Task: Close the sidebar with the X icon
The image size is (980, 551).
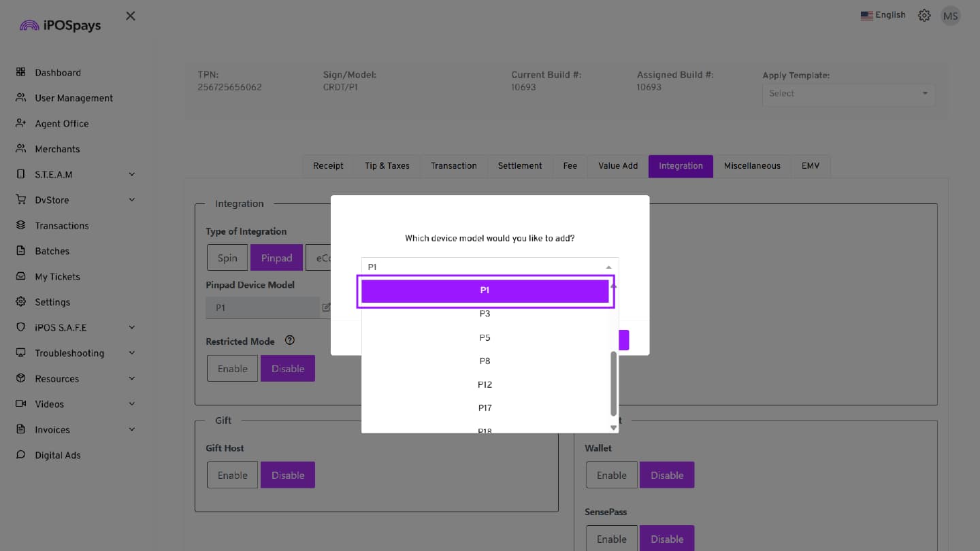Action: [x=131, y=16]
